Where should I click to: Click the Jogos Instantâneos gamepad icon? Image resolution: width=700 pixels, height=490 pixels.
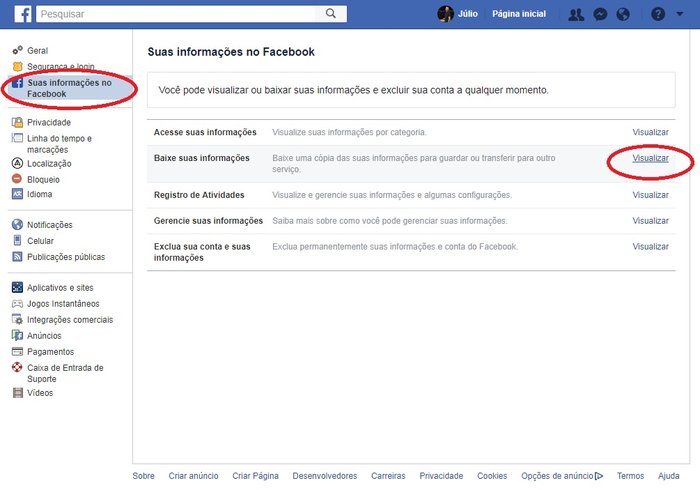(17, 303)
